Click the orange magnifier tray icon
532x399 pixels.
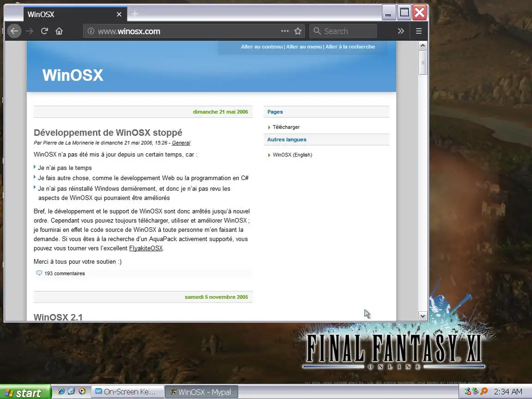(x=484, y=392)
